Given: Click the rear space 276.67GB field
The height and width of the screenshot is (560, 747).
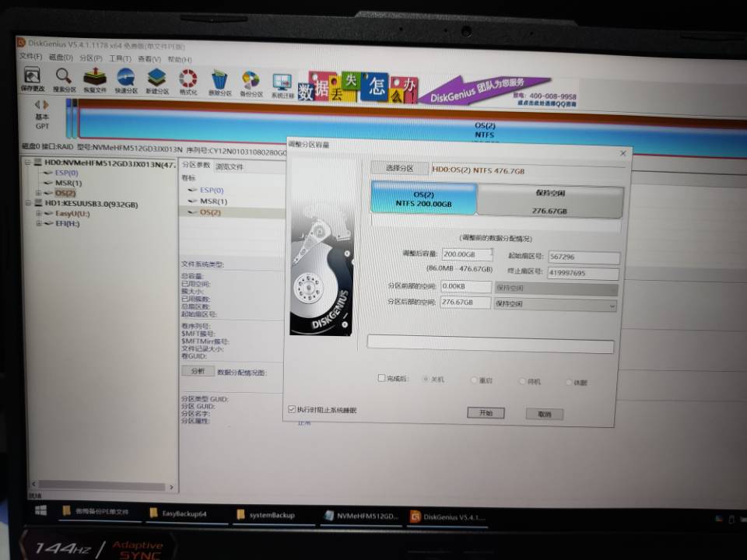Looking at the screenshot, I should point(465,302).
